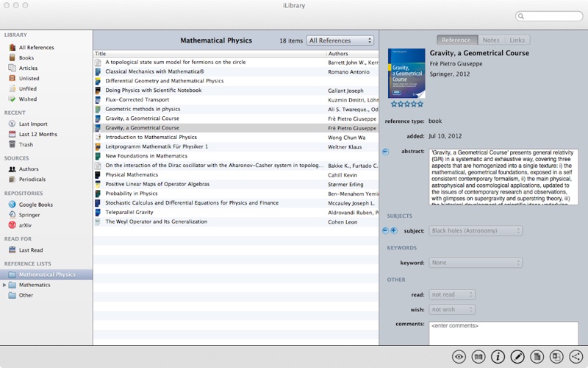Select 'Positive Linear Maps of Operator Algebras' row
This screenshot has height=368, width=588.
tap(236, 185)
